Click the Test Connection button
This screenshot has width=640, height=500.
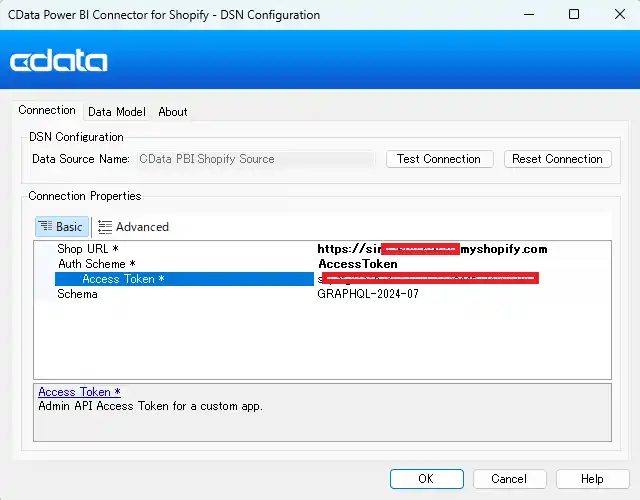click(x=438, y=159)
